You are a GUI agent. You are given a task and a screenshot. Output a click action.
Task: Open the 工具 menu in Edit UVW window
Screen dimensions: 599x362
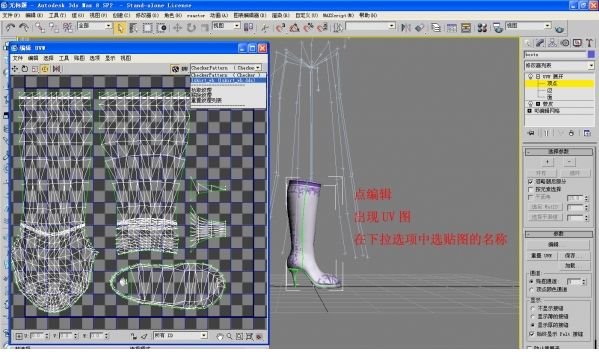pyautogui.click(x=64, y=58)
